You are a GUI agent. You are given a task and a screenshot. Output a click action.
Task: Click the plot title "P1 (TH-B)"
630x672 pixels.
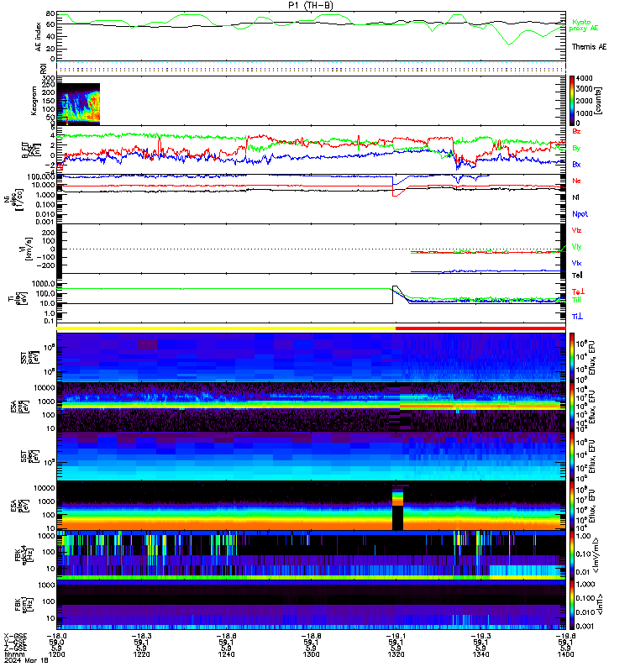310,5
